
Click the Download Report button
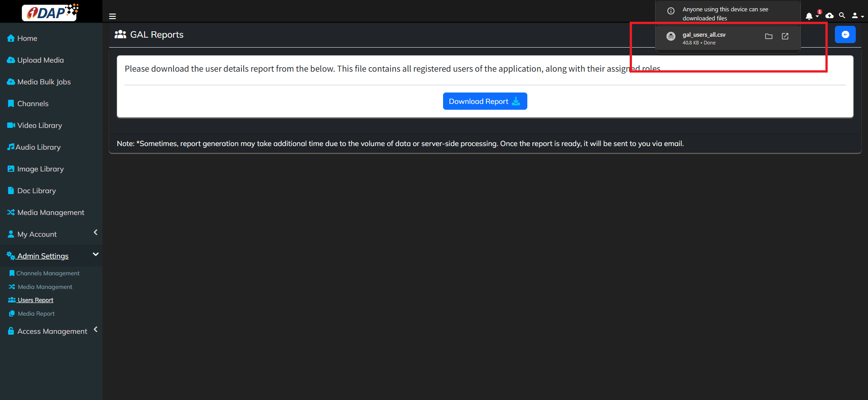click(x=485, y=101)
